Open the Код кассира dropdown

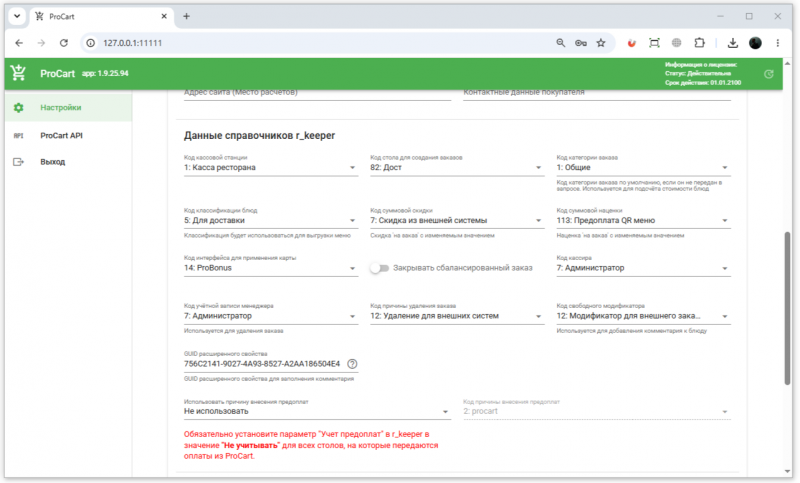[x=643, y=268]
